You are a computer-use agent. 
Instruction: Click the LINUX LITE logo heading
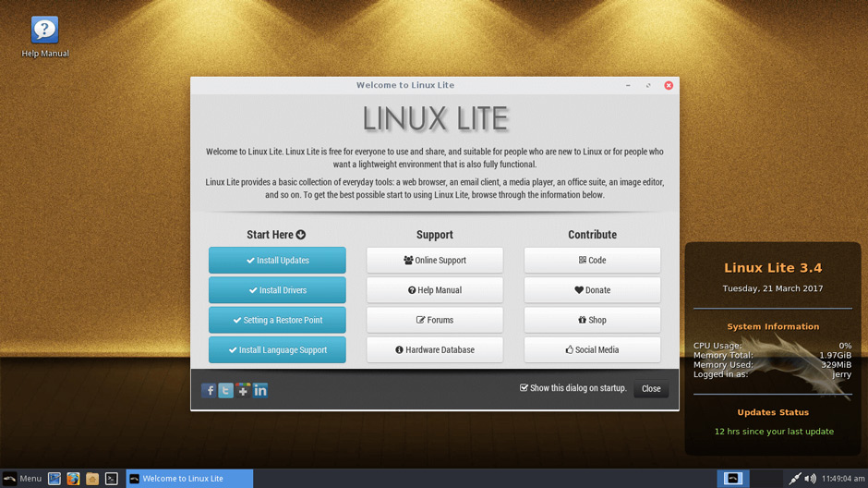435,118
